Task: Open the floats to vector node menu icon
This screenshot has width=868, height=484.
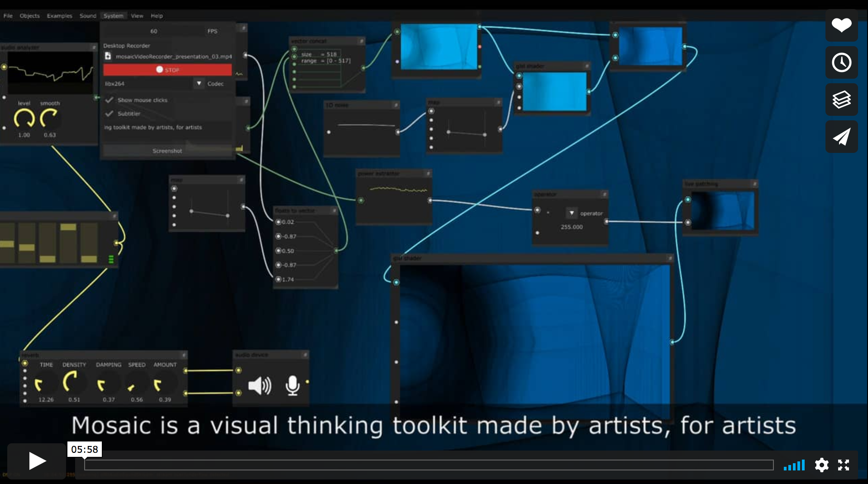Action: point(334,211)
